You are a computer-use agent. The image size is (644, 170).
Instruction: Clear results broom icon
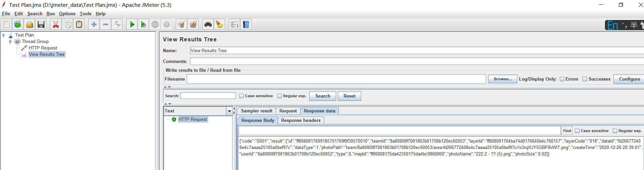coord(182,24)
